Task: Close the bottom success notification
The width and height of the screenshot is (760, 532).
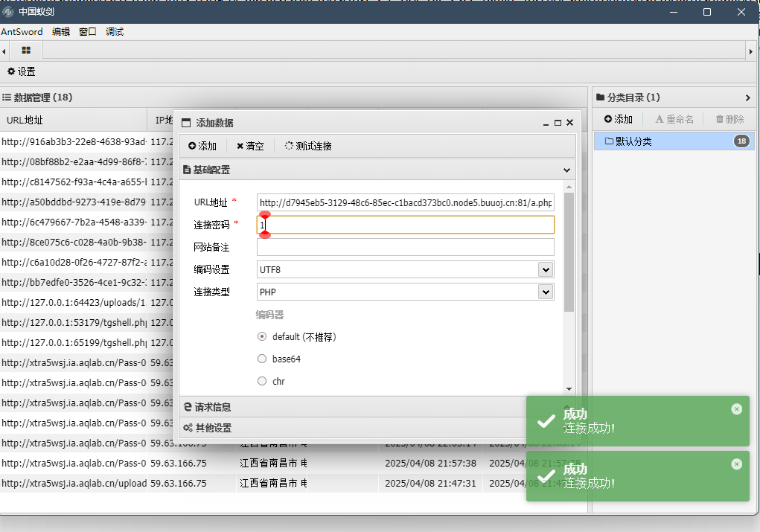Action: (x=736, y=464)
